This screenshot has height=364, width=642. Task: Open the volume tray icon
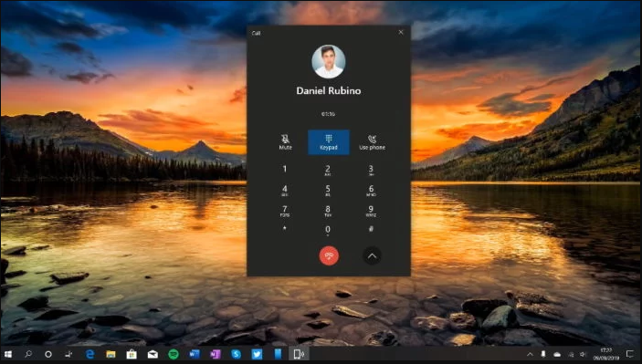click(583, 355)
